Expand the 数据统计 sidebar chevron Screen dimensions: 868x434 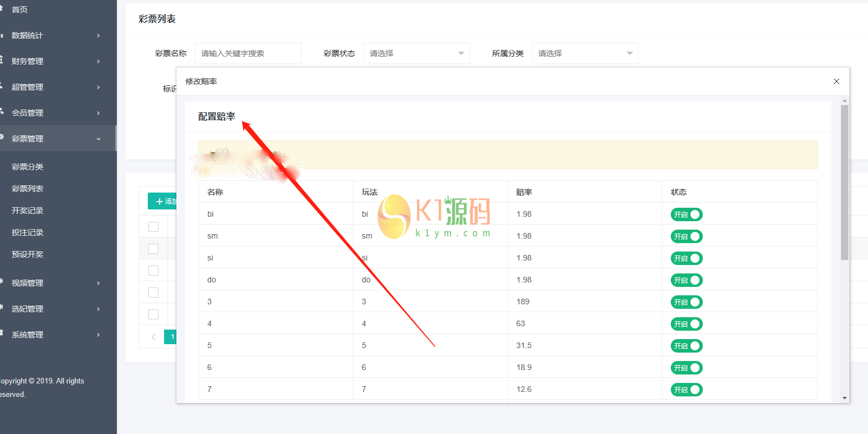98,35
